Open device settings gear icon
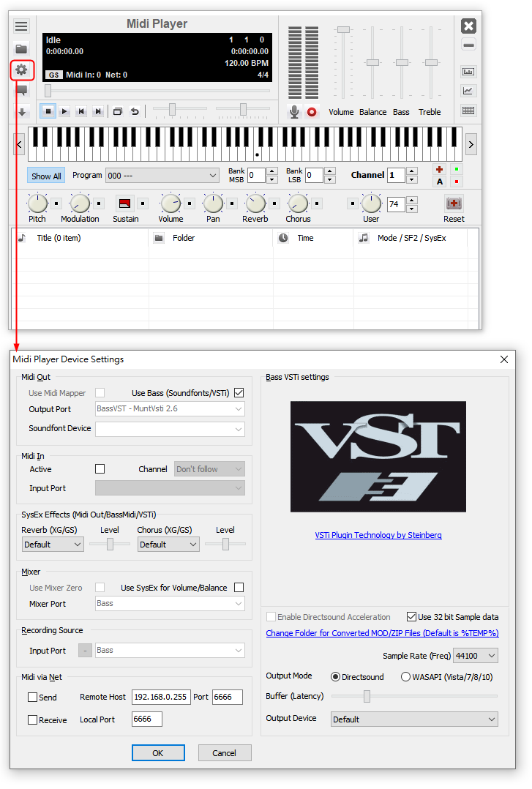Image resolution: width=532 pixels, height=789 pixels. click(22, 70)
